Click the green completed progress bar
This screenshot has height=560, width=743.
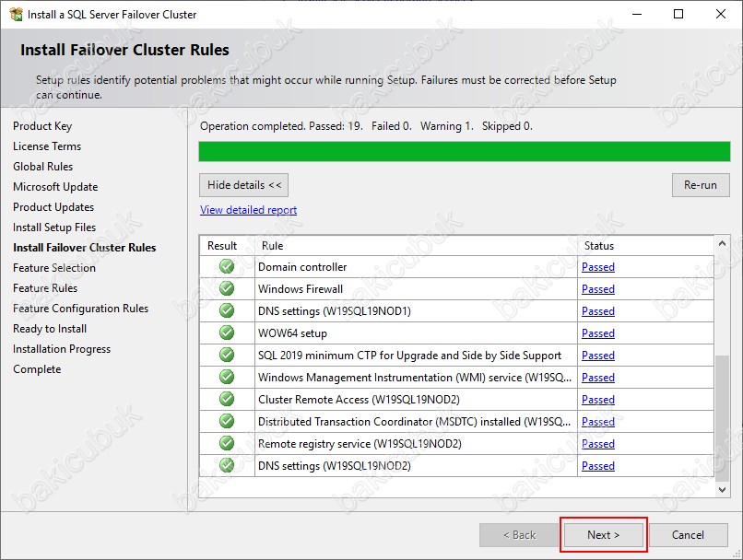coord(465,151)
